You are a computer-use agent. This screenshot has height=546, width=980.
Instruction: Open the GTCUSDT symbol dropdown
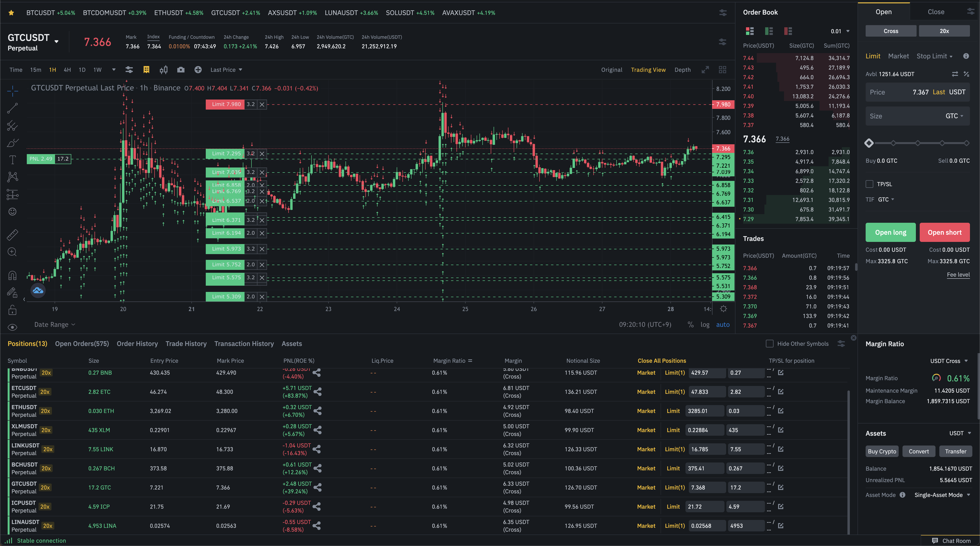pos(57,41)
